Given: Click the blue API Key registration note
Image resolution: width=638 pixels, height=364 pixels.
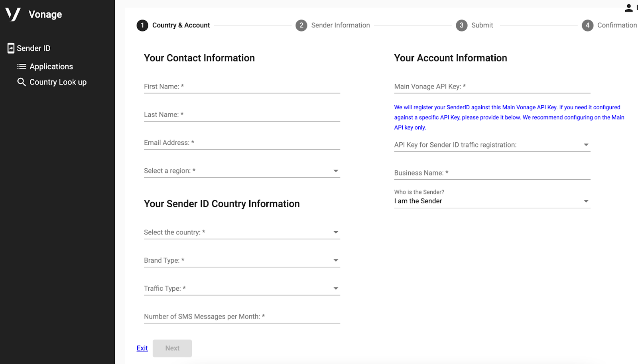Looking at the screenshot, I should point(509,117).
